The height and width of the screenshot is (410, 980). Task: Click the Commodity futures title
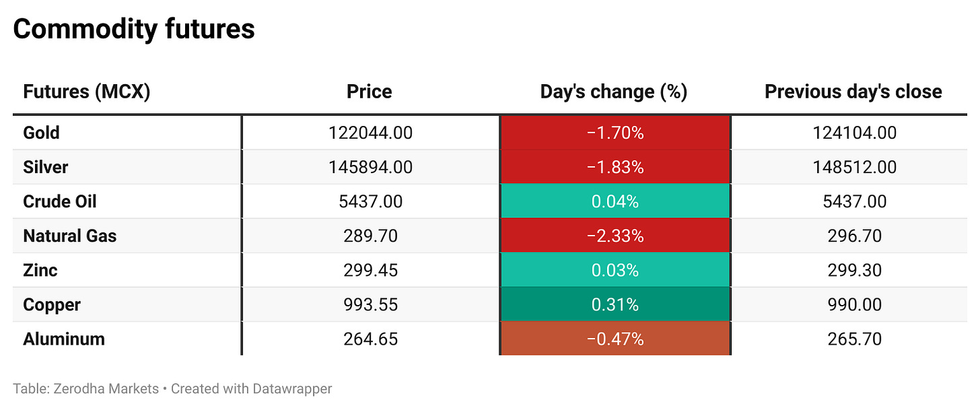click(134, 29)
